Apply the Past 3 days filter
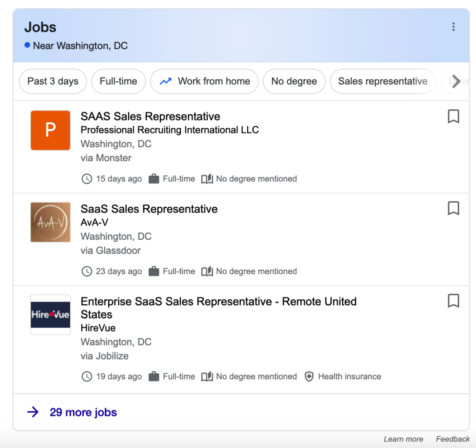This screenshot has width=476, height=448. (53, 81)
